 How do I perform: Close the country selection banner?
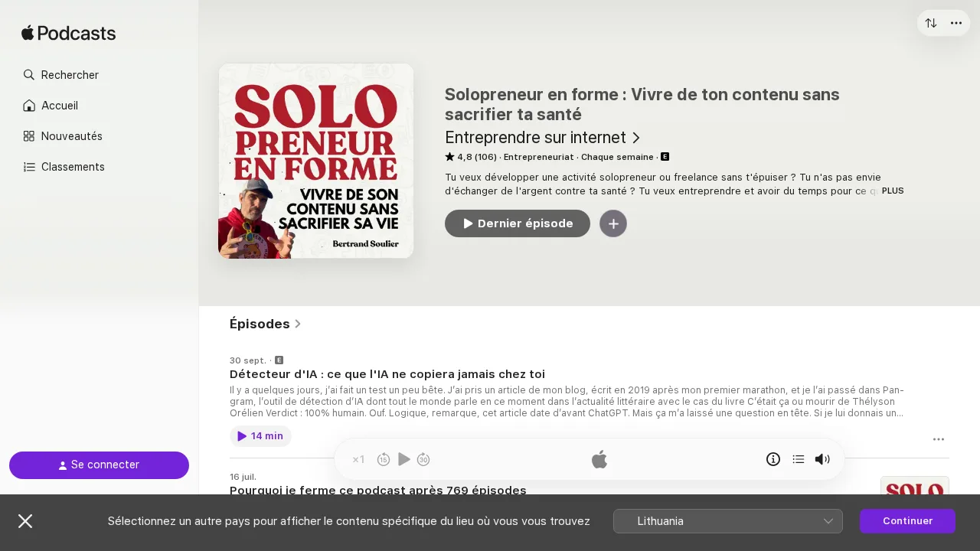pos(25,521)
